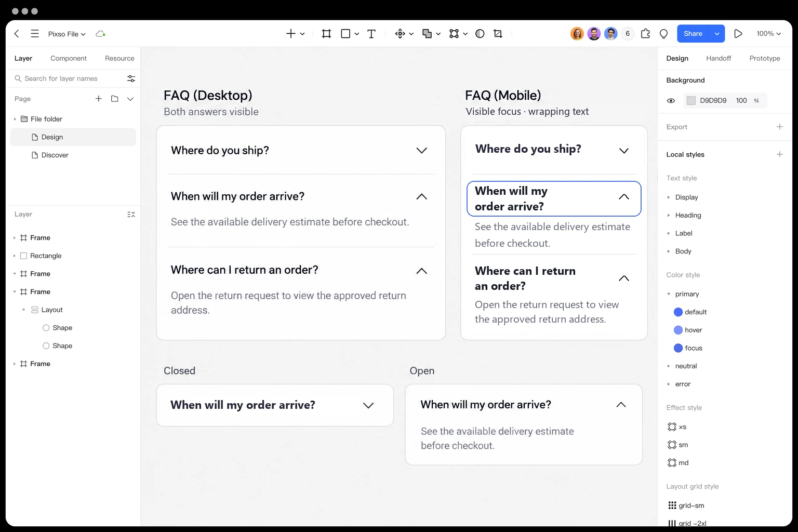This screenshot has width=798, height=532.
Task: Click the Share button
Action: 693,34
